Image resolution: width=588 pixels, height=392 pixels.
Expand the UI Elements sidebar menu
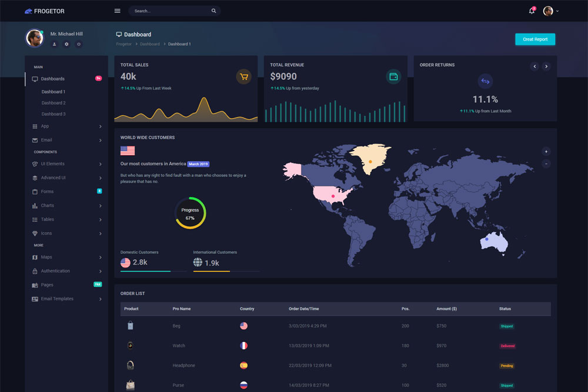(x=66, y=163)
